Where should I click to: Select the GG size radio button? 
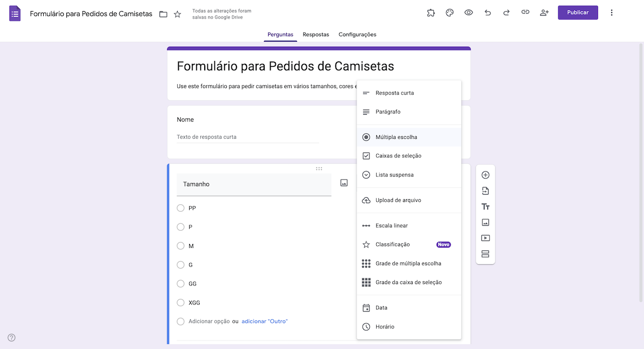[180, 283]
